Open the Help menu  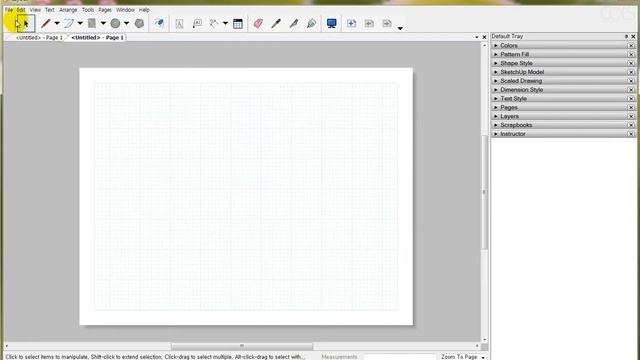144,10
